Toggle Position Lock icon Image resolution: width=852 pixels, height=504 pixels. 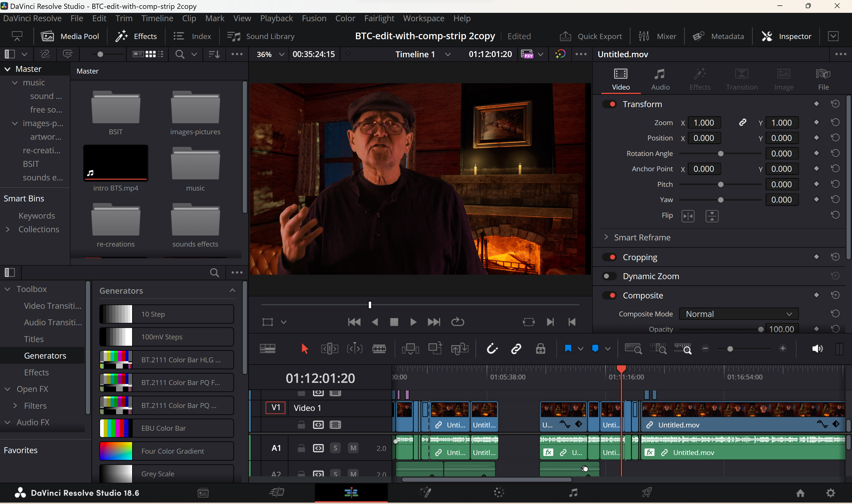(541, 349)
